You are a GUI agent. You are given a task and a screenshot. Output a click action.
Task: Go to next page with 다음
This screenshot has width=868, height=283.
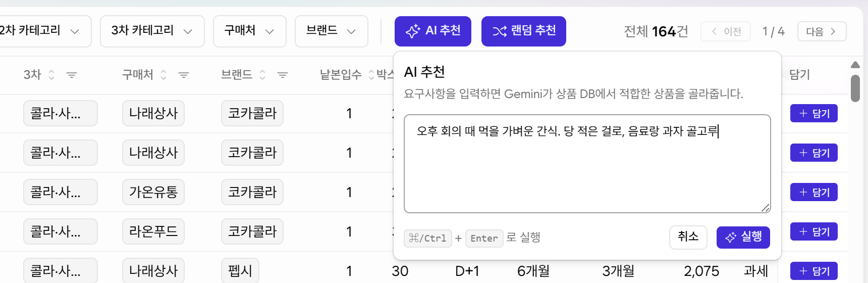822,31
